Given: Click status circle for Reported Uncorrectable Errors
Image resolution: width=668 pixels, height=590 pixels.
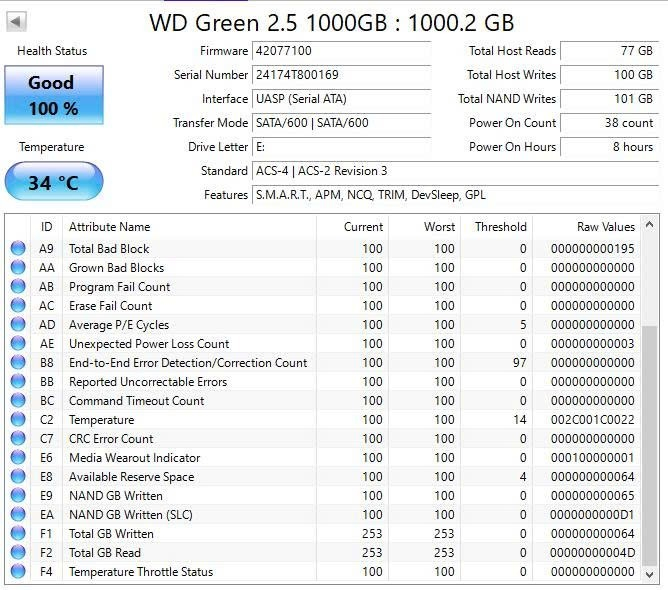Looking at the screenshot, I should (x=18, y=381).
